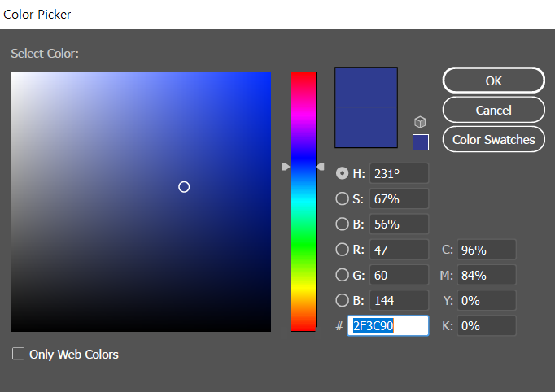Click the out-of-web-color cube warning icon

[420, 122]
